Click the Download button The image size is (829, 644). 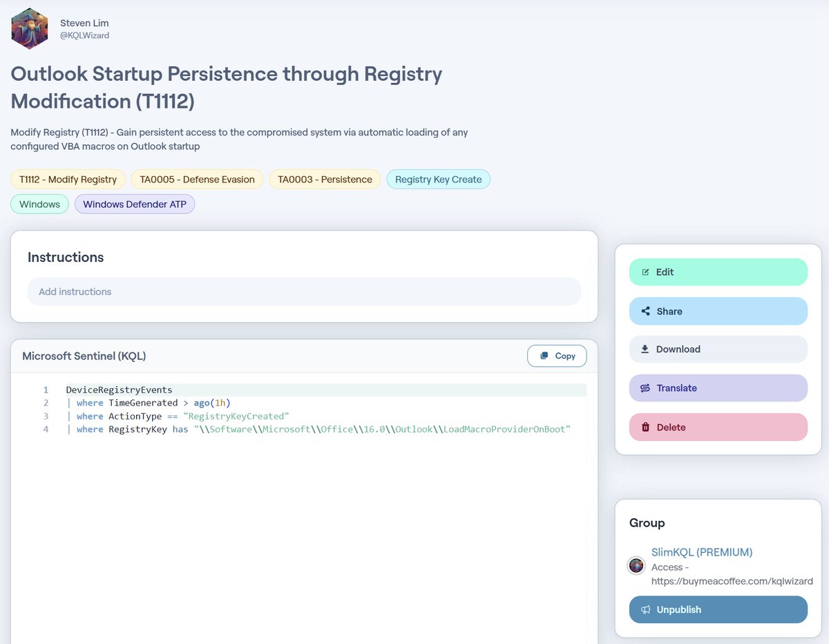click(x=718, y=349)
